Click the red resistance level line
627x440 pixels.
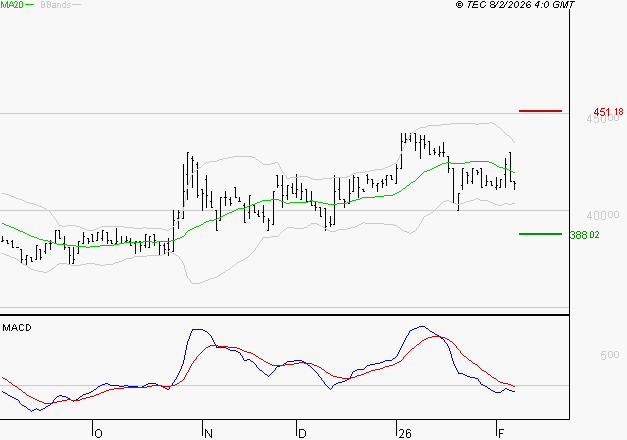[540, 111]
